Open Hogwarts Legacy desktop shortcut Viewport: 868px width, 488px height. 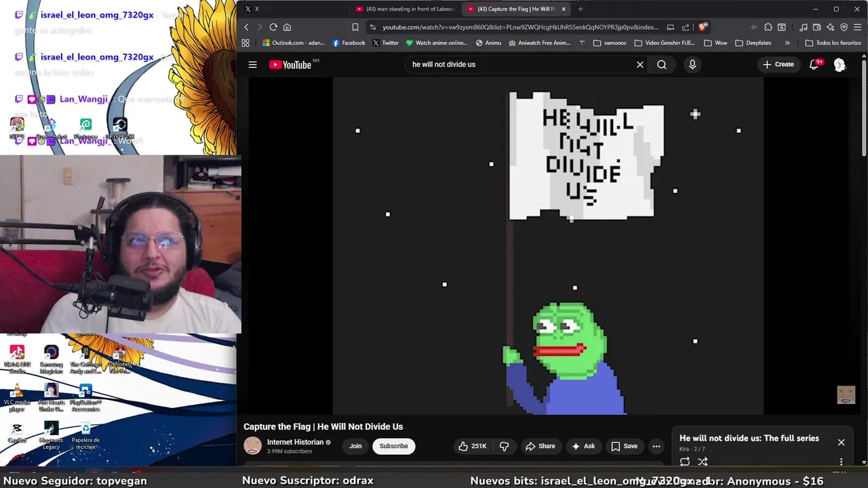(51, 435)
